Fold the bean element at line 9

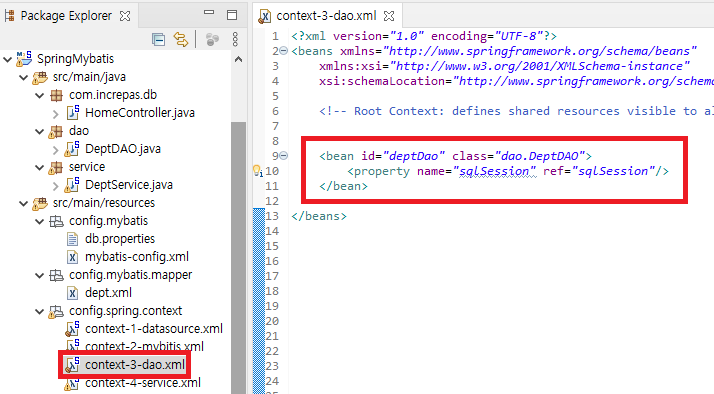283,156
